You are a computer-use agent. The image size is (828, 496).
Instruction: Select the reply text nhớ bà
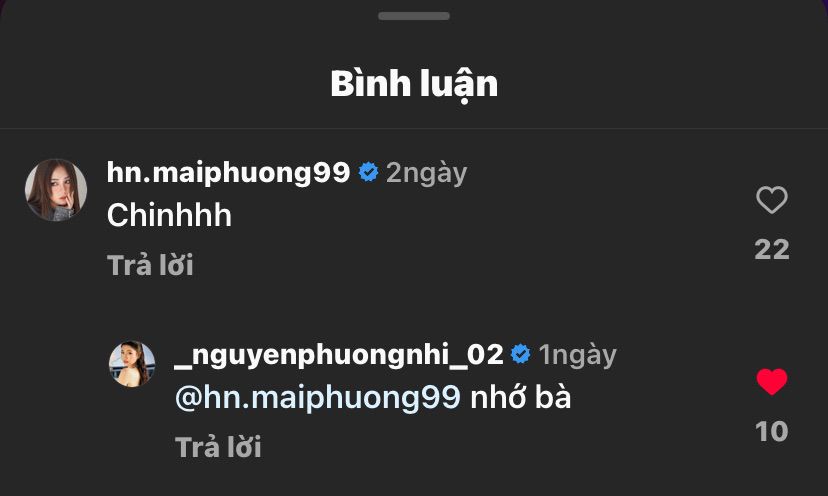(521, 397)
